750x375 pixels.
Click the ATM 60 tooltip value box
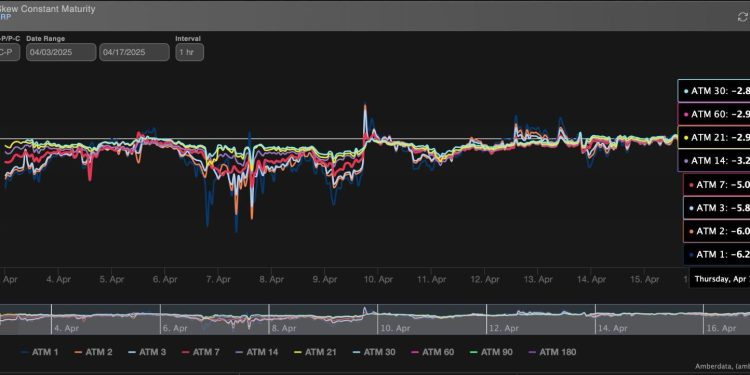pyautogui.click(x=714, y=114)
